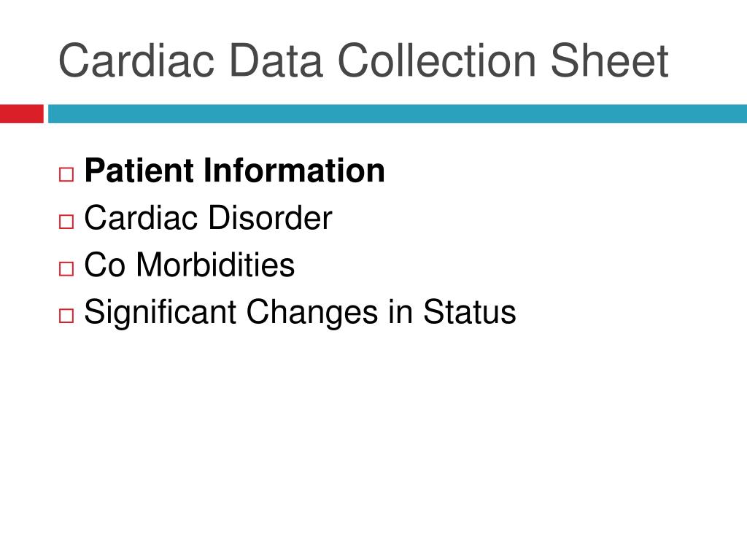Click the Co Morbidities bullet text
The width and height of the screenshot is (747, 560).
coord(189,265)
